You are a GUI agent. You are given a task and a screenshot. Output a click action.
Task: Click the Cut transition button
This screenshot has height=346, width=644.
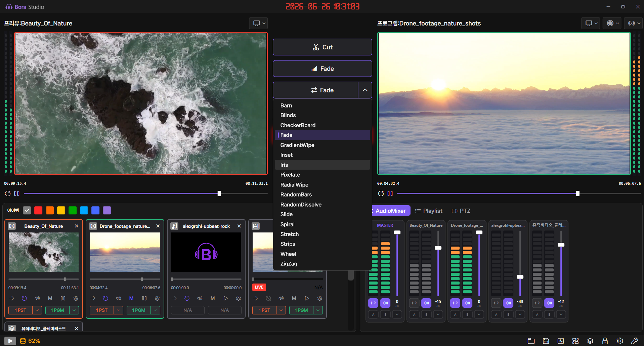pos(323,47)
